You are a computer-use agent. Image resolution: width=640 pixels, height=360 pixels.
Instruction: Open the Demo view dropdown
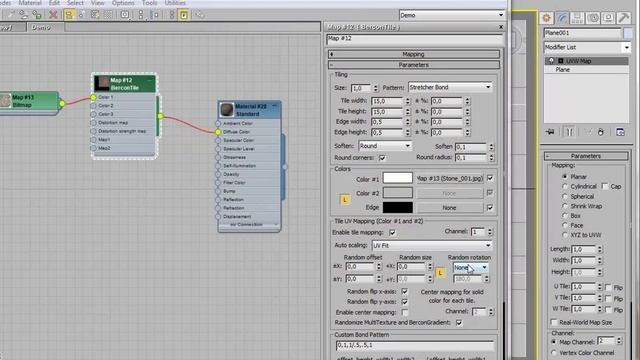point(452,15)
